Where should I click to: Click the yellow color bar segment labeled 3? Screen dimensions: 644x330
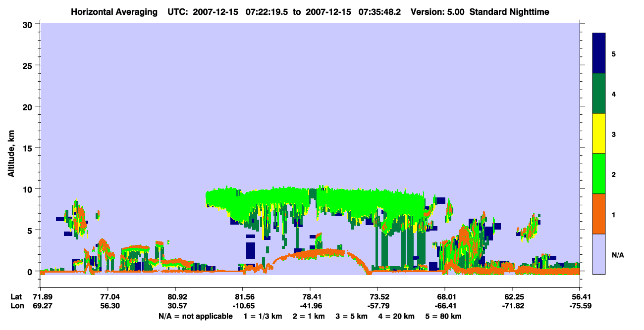click(x=599, y=134)
